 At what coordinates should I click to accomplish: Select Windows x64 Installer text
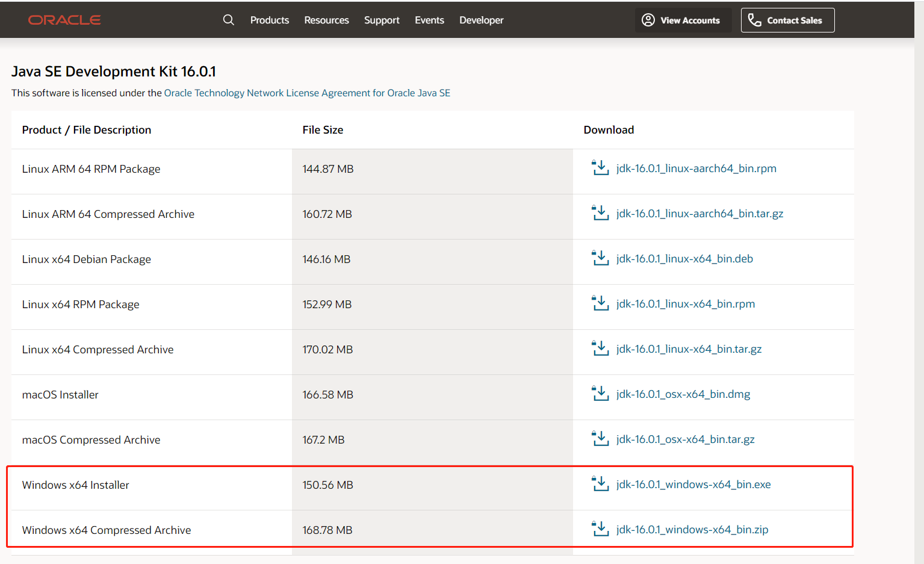[x=76, y=485]
